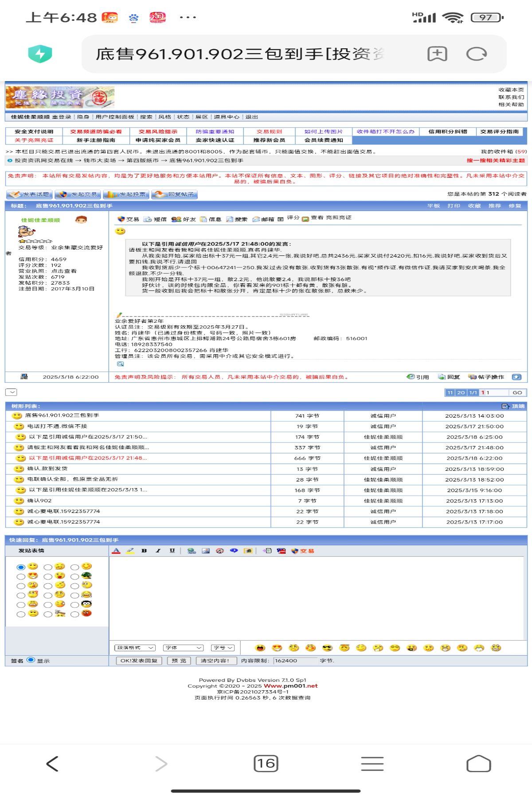Select the hammer emoticon radio button
This screenshot has height=798, width=532.
(48, 614)
